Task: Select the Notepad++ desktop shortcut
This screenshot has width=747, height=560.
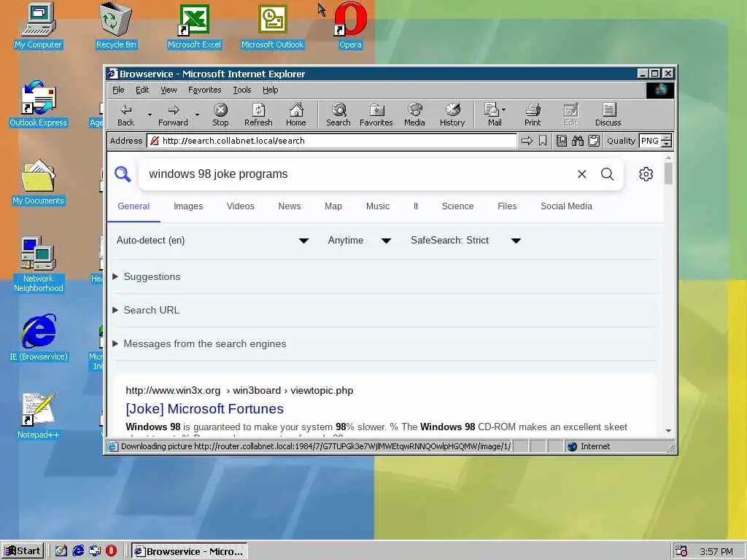Action: 38,416
